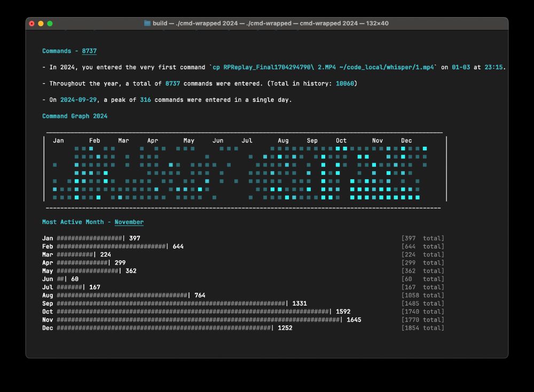Click the Oct label in the command graph

click(341, 141)
